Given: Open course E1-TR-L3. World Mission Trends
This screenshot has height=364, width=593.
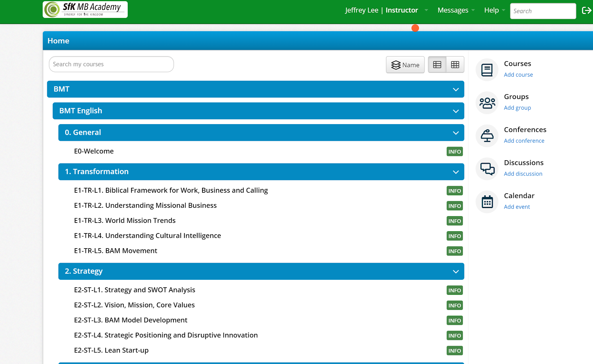Looking at the screenshot, I should click(125, 220).
